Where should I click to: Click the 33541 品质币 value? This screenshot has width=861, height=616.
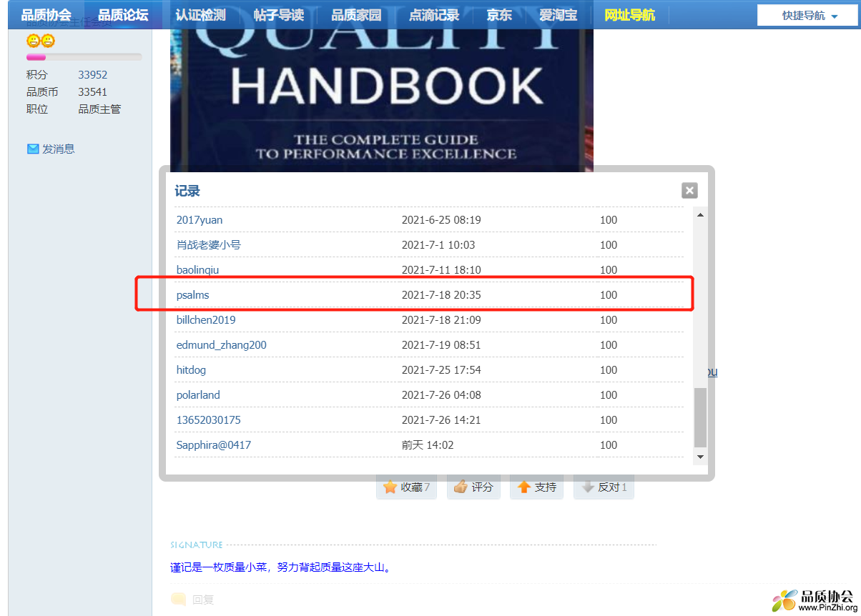point(93,92)
